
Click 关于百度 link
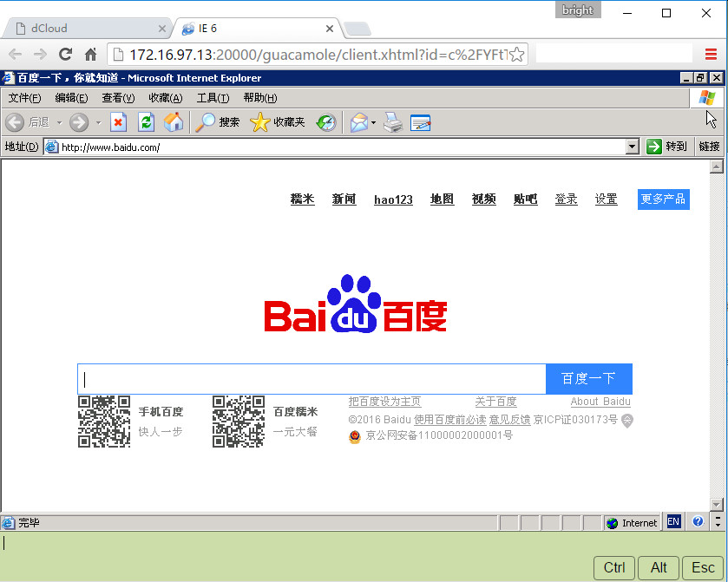click(495, 402)
